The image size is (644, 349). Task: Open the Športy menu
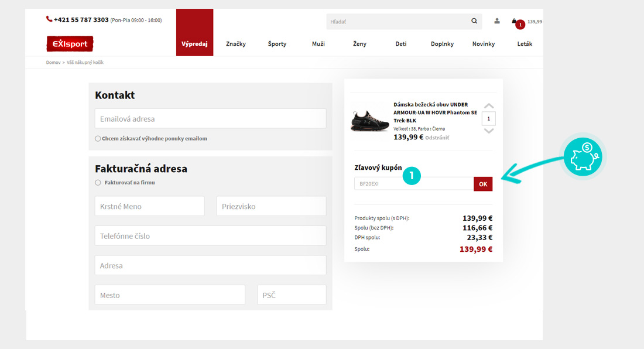pyautogui.click(x=278, y=44)
